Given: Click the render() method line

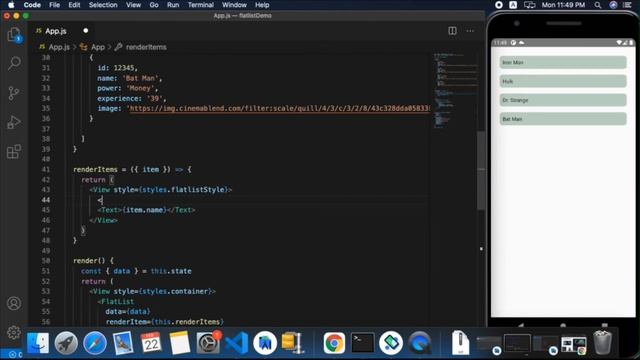Looking at the screenshot, I should click(93, 260).
